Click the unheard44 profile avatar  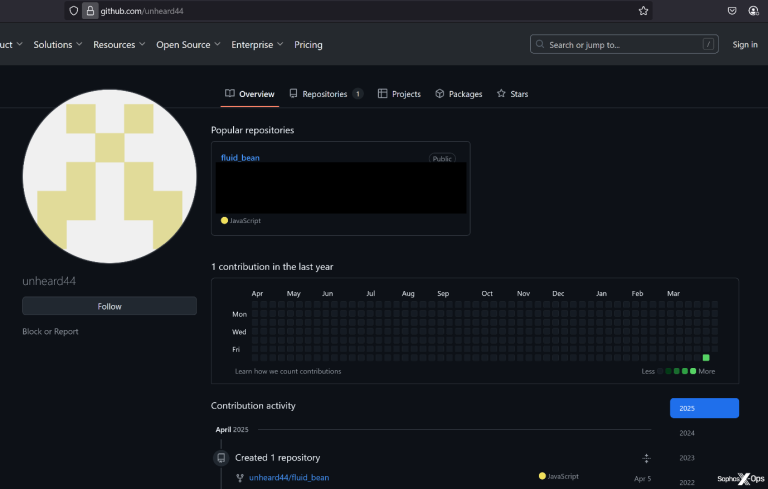pyautogui.click(x=110, y=176)
